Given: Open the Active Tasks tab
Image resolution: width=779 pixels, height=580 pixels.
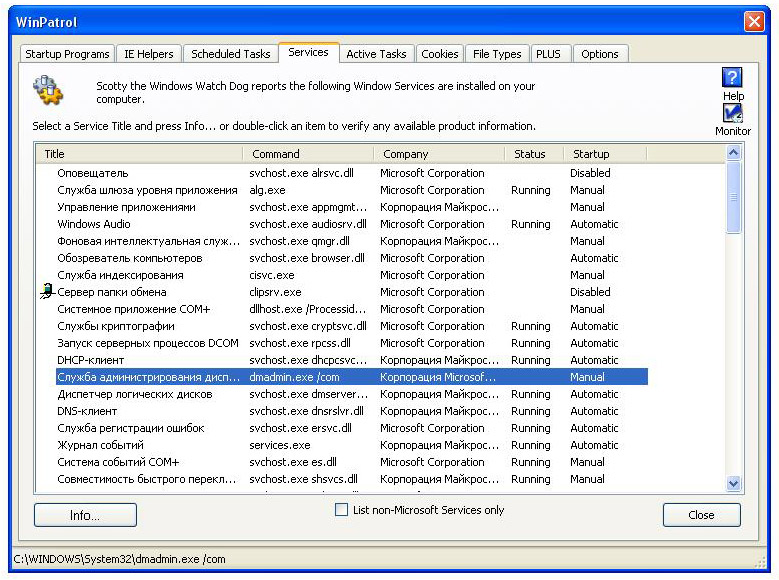Looking at the screenshot, I should pos(376,54).
